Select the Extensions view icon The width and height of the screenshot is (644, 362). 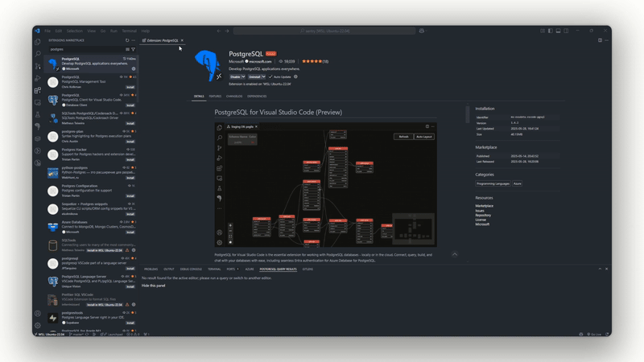[38, 90]
